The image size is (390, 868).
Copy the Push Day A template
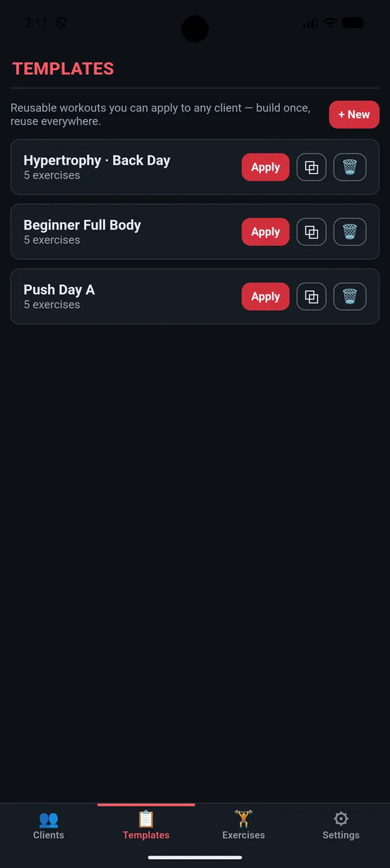(311, 297)
